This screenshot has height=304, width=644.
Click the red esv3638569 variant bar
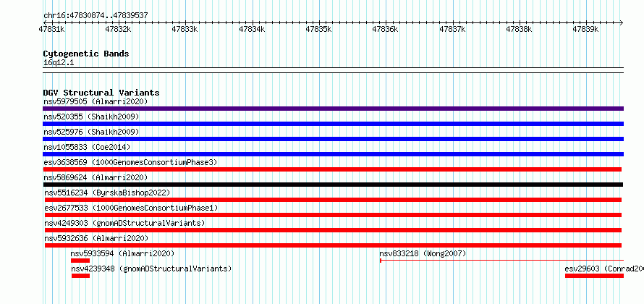[x=332, y=169]
